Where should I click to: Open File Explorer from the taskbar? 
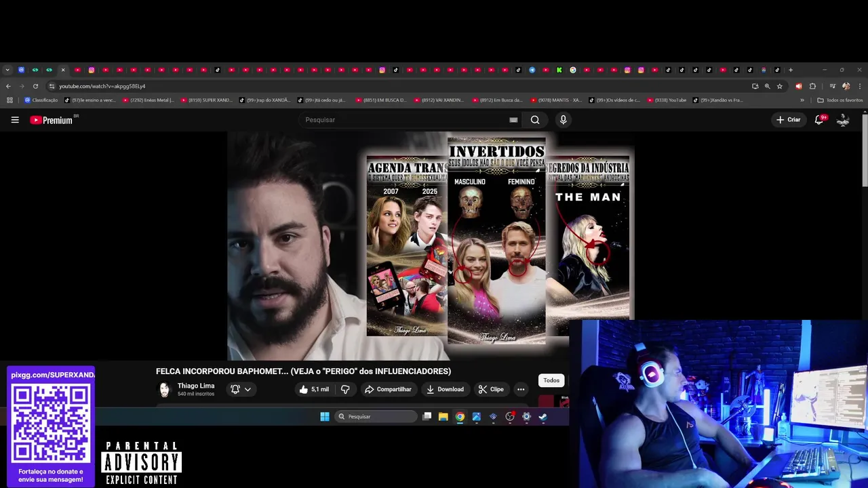point(443,417)
